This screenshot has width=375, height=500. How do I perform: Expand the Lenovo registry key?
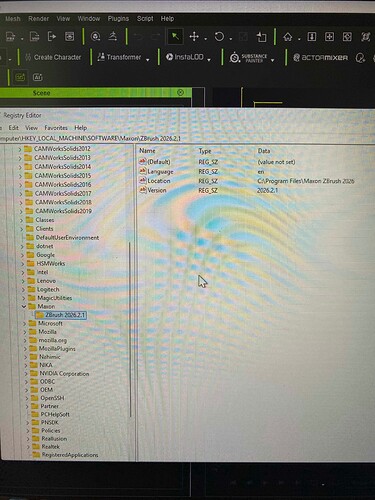tap(23, 281)
